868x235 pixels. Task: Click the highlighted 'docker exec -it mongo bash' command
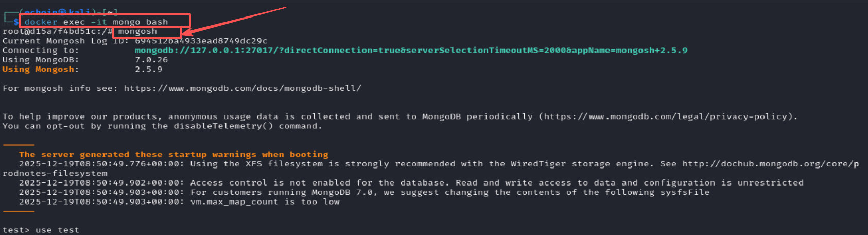point(96,22)
